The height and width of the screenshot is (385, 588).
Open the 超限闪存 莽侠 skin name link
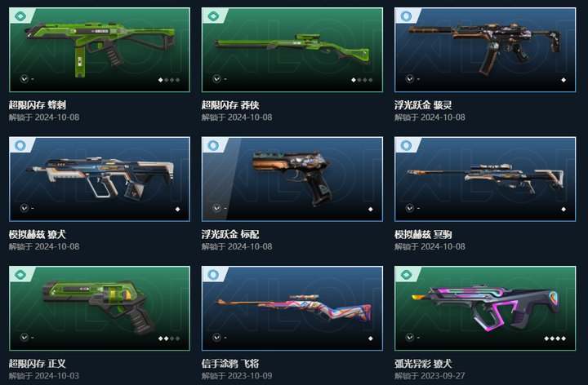click(x=230, y=105)
